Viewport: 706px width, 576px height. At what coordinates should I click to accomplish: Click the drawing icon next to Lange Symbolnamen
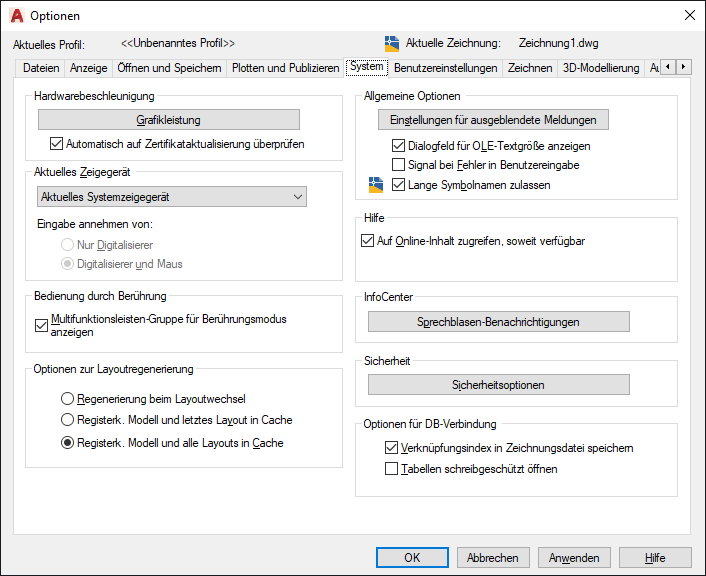click(376, 184)
